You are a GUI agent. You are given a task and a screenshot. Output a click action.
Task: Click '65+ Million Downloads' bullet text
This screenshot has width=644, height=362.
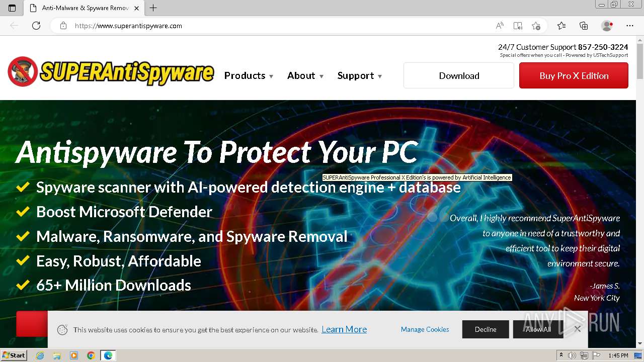click(114, 285)
